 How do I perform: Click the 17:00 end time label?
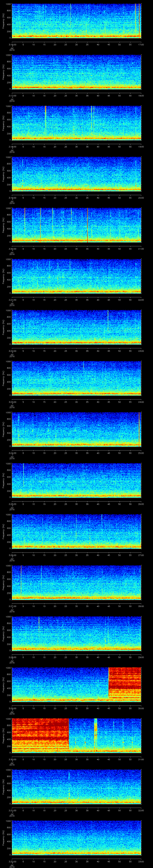pyautogui.click(x=141, y=44)
